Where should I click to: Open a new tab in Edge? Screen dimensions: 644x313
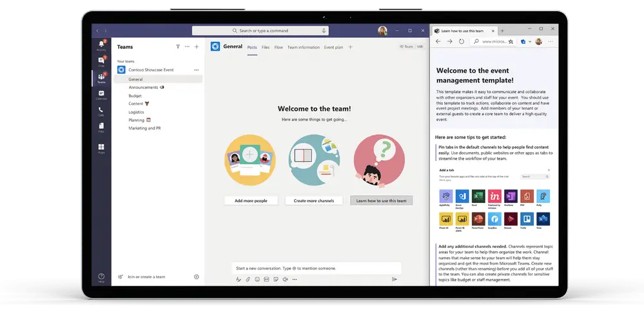tap(502, 31)
